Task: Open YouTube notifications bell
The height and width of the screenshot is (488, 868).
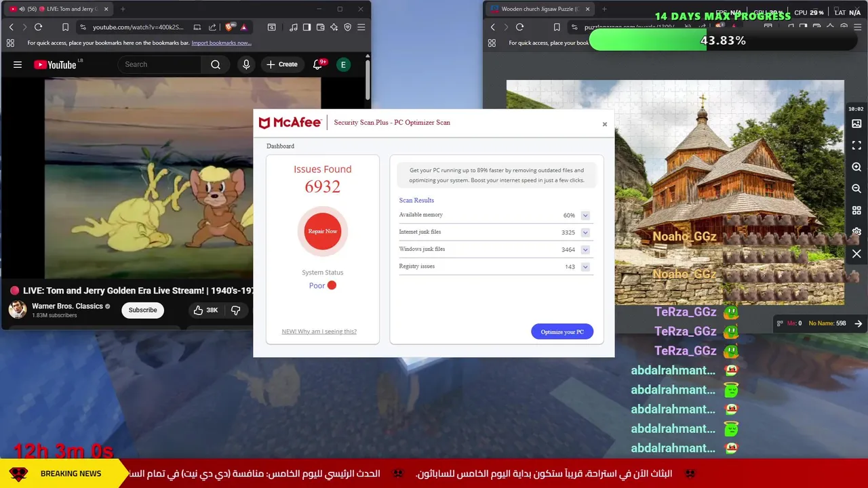Action: coord(317,64)
